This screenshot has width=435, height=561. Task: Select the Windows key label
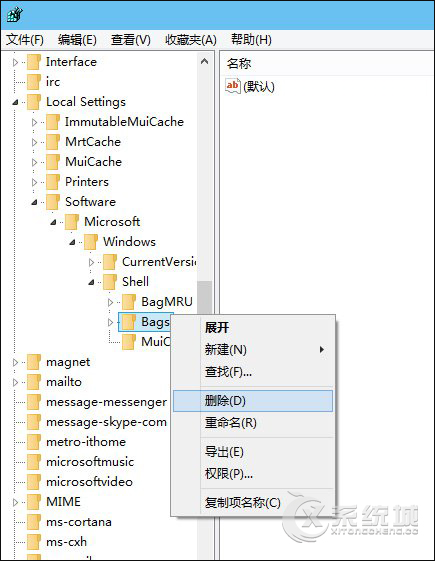coord(129,242)
